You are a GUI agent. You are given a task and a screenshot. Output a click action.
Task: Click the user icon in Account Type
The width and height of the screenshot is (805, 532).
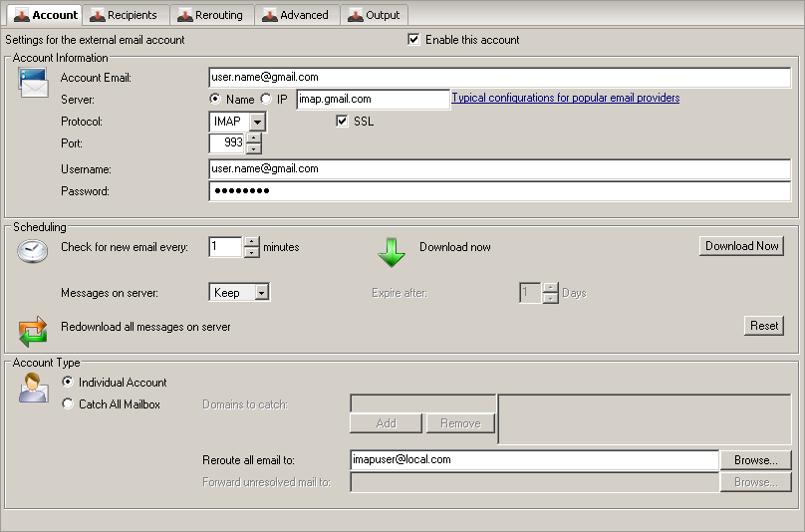(x=33, y=389)
